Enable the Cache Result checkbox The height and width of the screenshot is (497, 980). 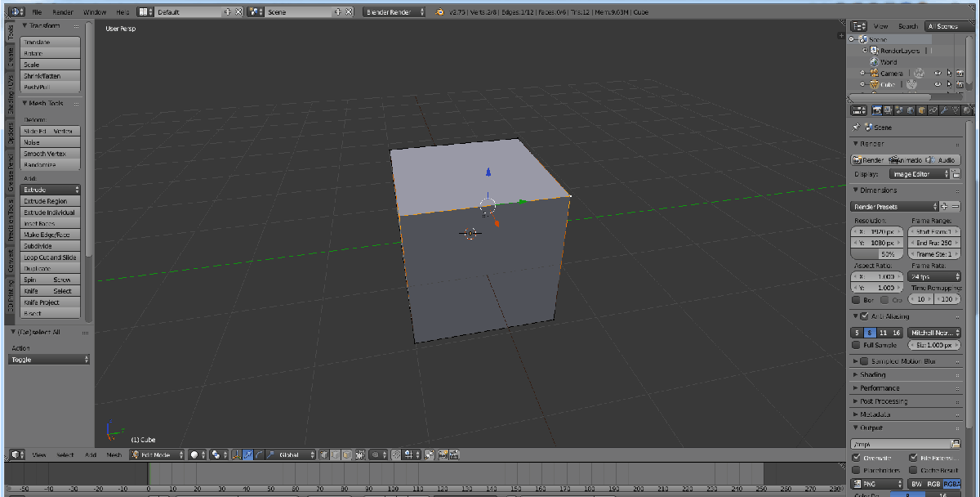coord(913,471)
